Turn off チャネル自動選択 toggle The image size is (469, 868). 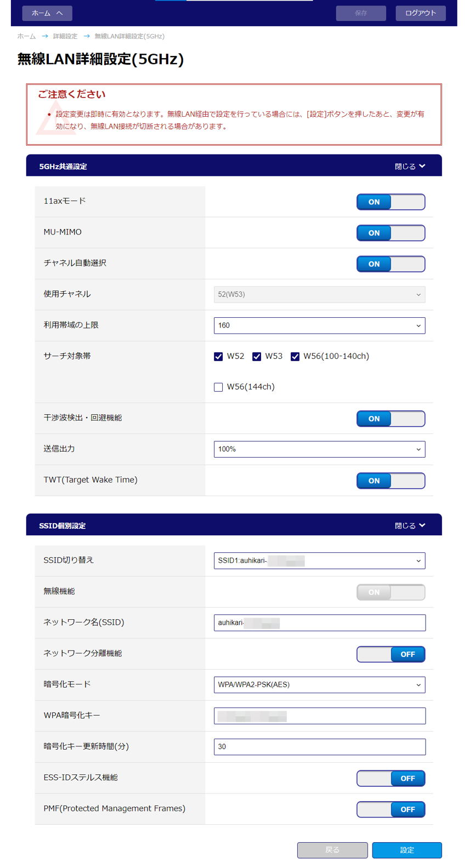[x=391, y=264]
